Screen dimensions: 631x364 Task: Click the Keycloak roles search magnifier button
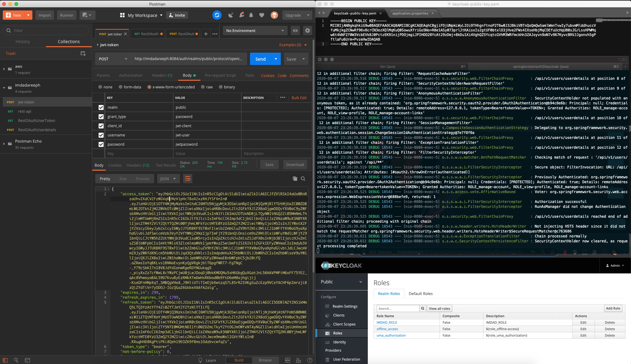click(423, 308)
